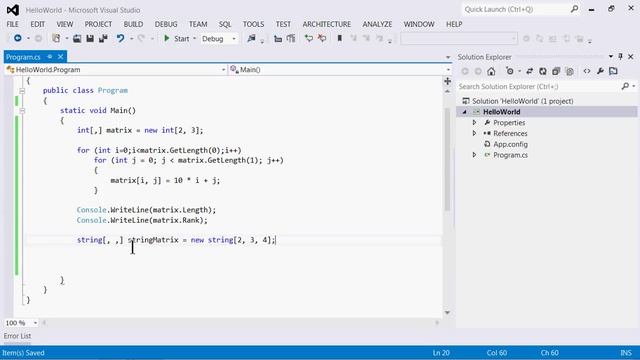
Task: Click Sync with Active Document icon
Action: (x=529, y=71)
